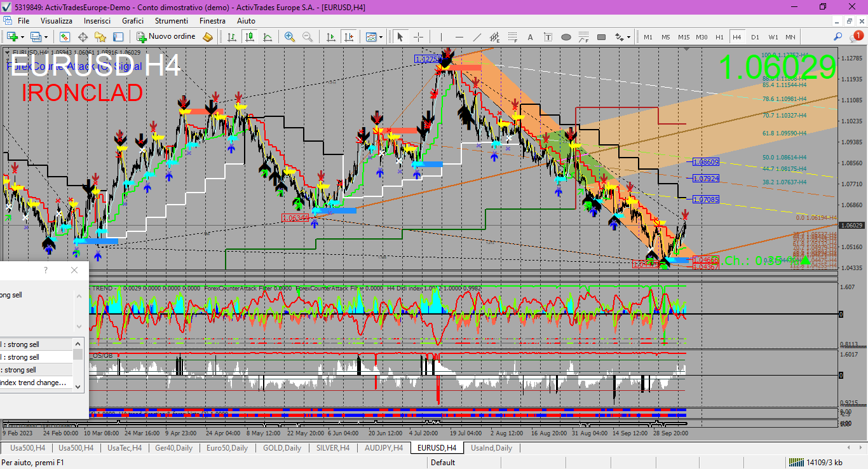Switch to W1 timeframe
Image resolution: width=868 pixels, height=469 pixels.
[773, 37]
